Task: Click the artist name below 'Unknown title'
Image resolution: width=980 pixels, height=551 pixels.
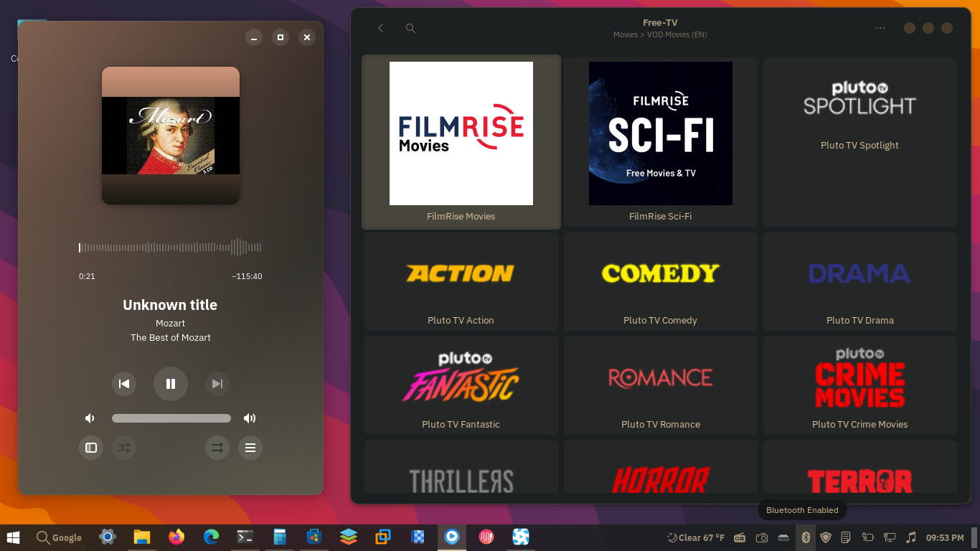Action: (x=171, y=324)
